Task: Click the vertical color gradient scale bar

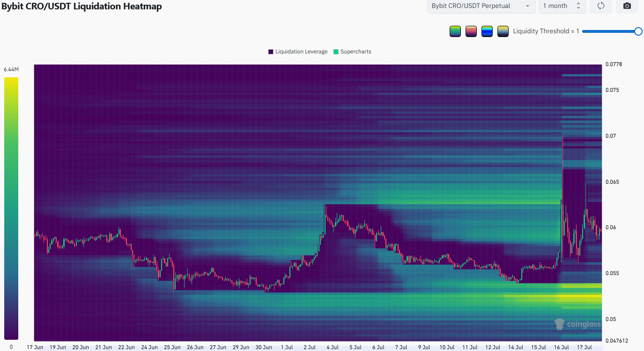Action: 11,208
